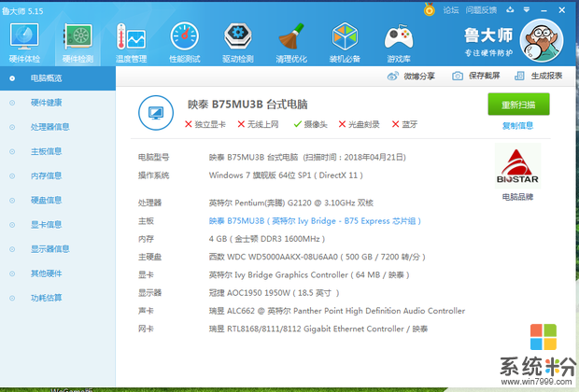Click the sound card value ALC662
The width and height of the screenshot is (579, 392).
coord(337,311)
